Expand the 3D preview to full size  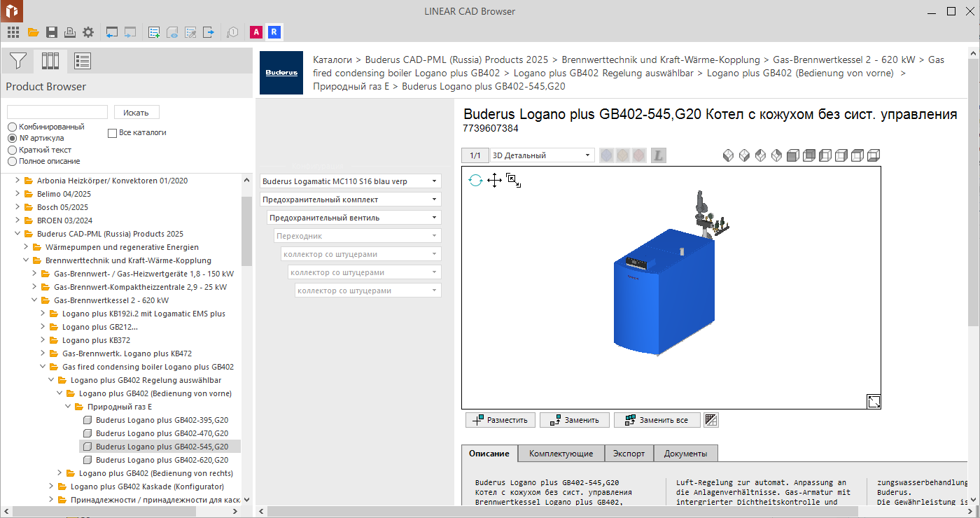coord(874,401)
